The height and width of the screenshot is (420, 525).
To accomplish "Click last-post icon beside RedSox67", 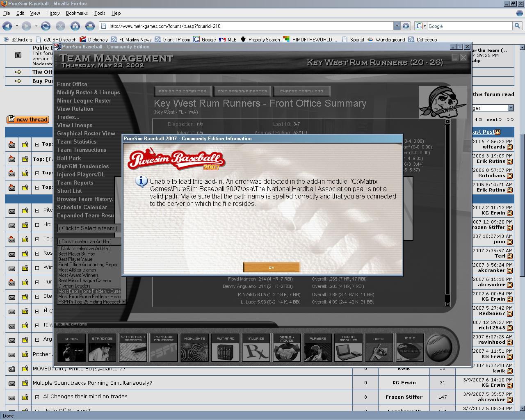I will coord(509,313).
